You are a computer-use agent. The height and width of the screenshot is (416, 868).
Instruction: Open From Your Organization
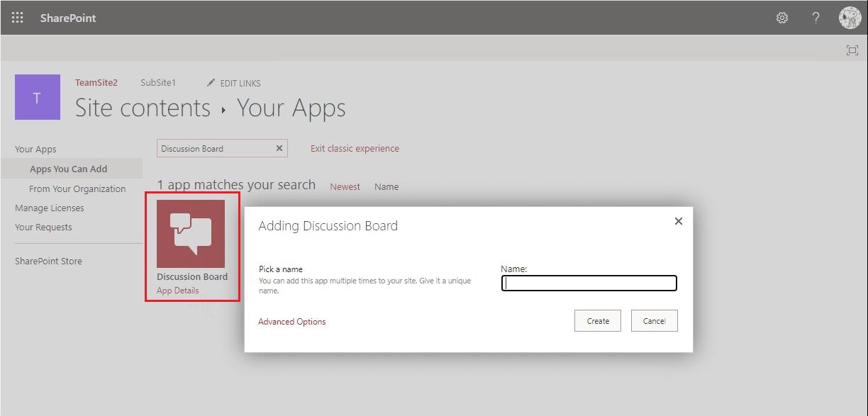77,189
